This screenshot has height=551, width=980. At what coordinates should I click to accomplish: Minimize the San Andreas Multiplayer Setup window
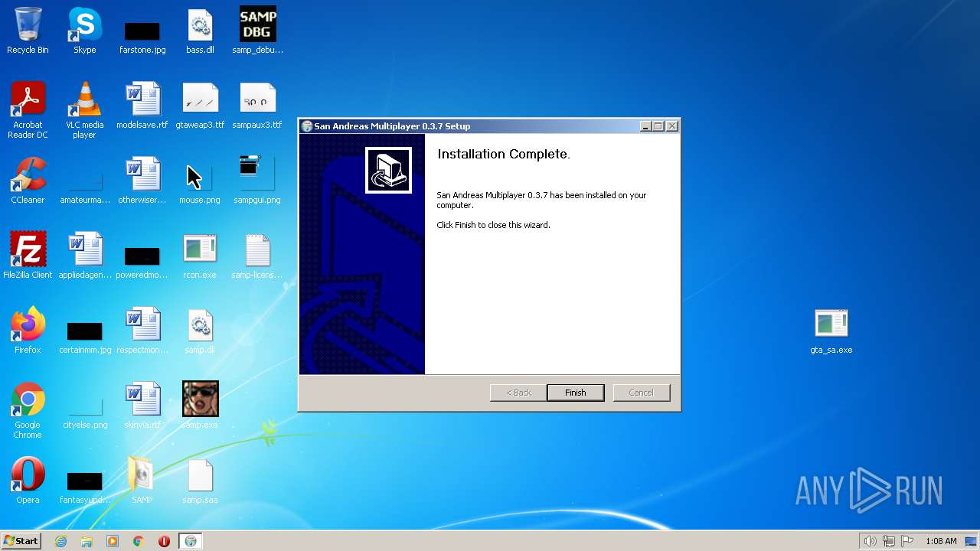pos(645,126)
